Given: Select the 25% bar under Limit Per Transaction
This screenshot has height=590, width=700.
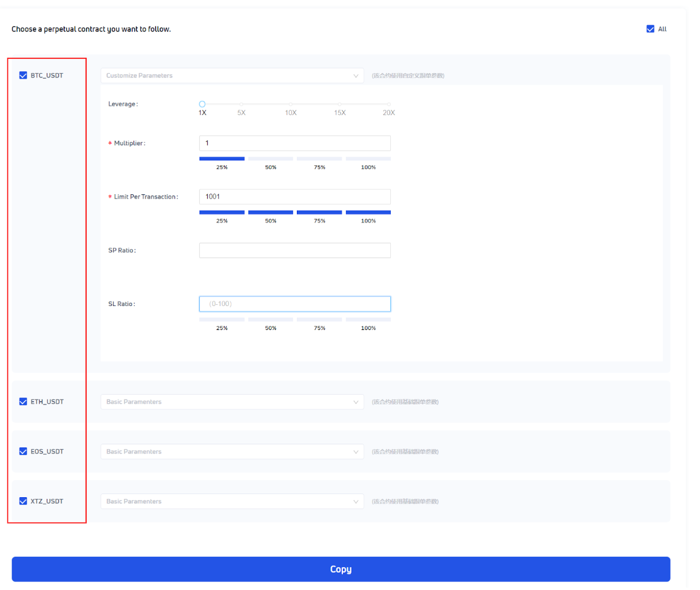Looking at the screenshot, I should coord(222,213).
